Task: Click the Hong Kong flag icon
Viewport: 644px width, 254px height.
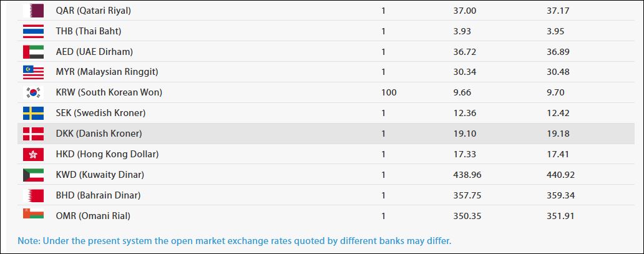Action: 33,154
